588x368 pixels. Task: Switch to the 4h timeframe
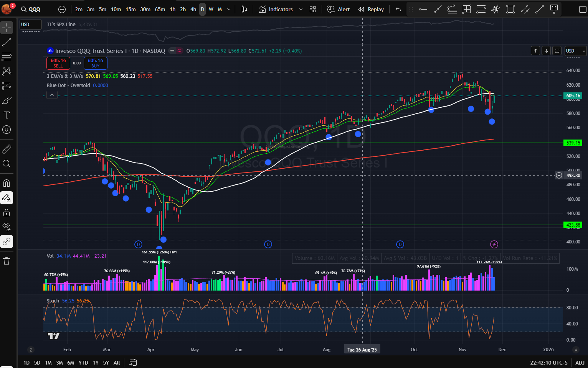click(193, 9)
